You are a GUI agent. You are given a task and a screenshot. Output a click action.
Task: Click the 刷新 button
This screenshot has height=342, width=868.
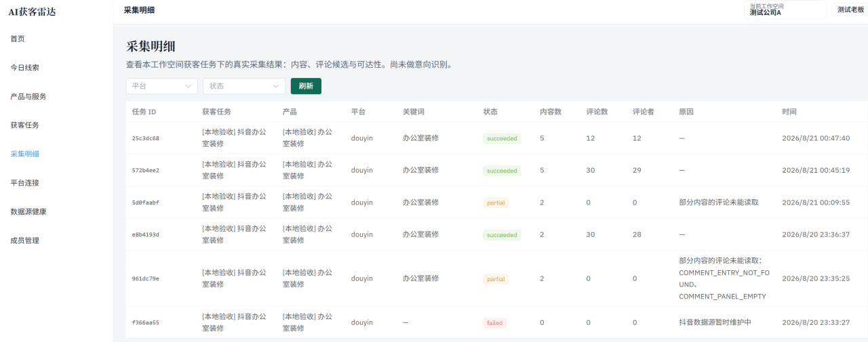coord(306,86)
